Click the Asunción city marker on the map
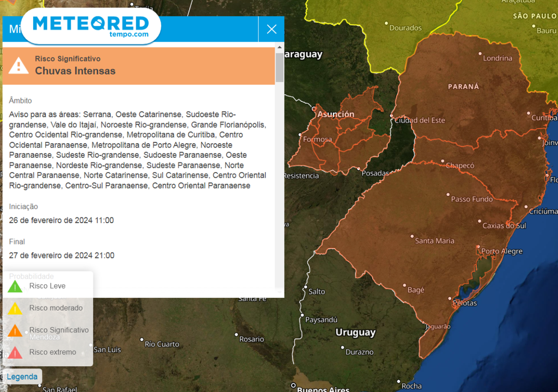Screen dimensions: 558x392 click(x=314, y=109)
